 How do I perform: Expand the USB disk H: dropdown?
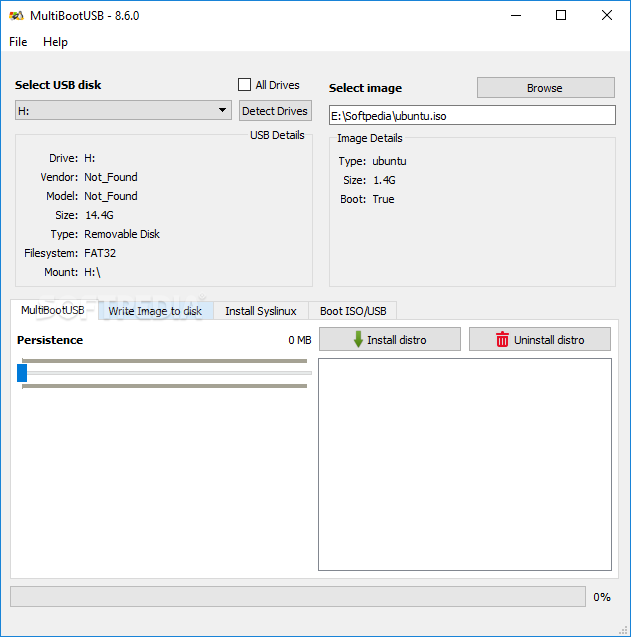(x=123, y=110)
